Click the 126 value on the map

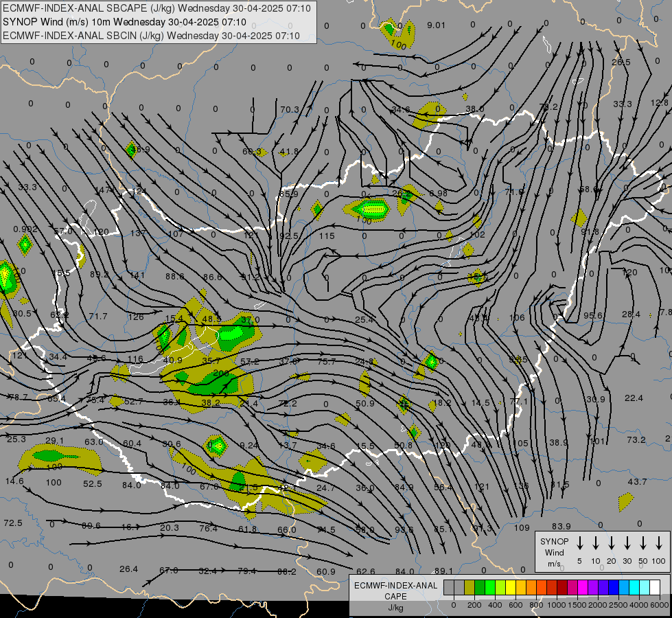point(136,317)
